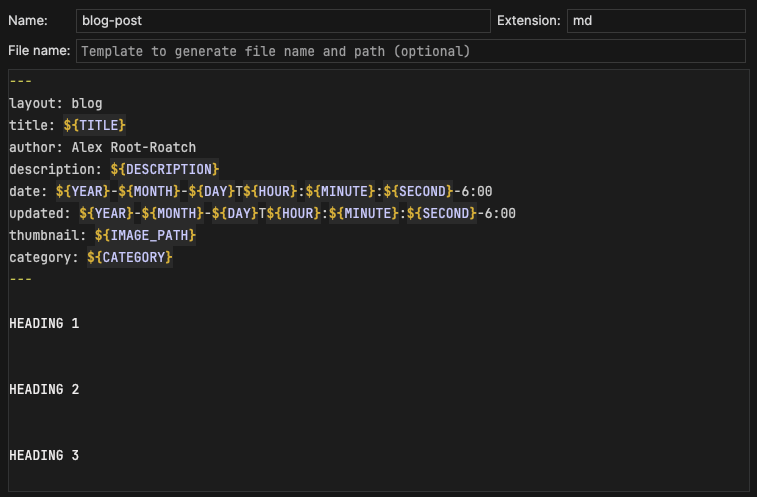The width and height of the screenshot is (757, 497).
Task: Click the Extension label
Action: (527, 21)
